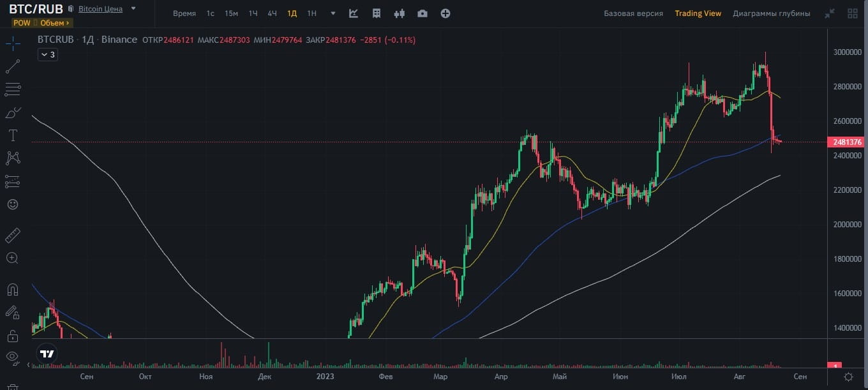The width and height of the screenshot is (868, 390).
Task: Activate the zoom in tool
Action: pos(12,258)
